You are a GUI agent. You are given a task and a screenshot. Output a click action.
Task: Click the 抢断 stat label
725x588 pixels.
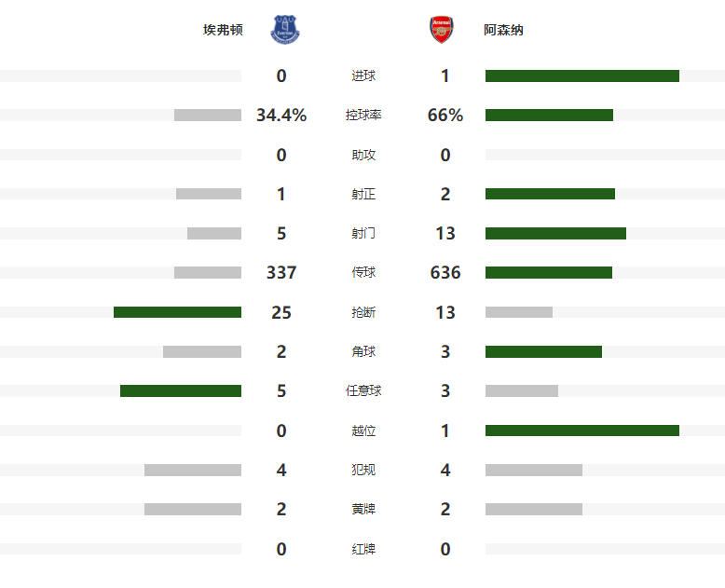point(363,312)
